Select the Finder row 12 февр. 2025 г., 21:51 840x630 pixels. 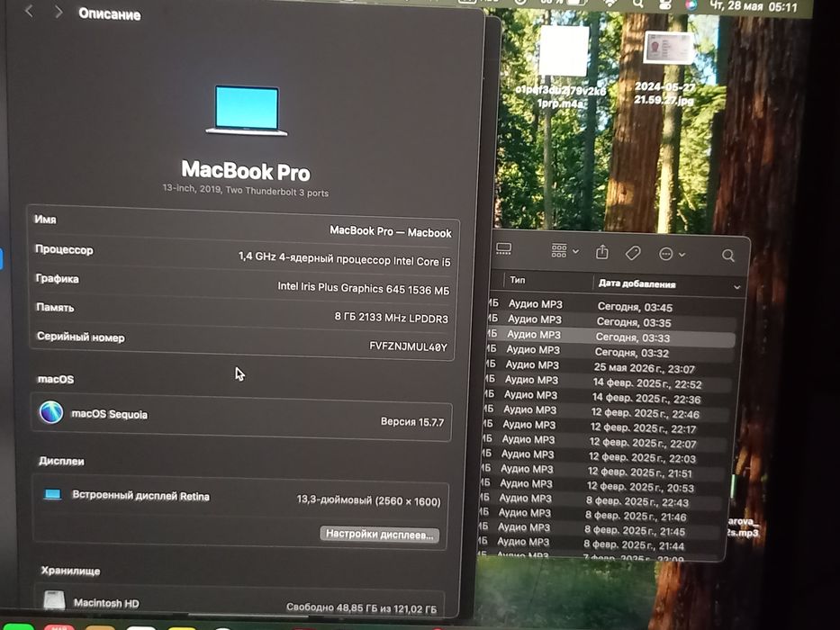(x=602, y=471)
